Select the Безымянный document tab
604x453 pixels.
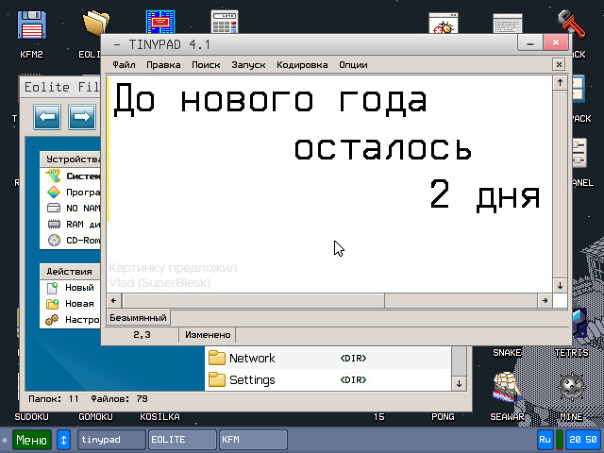(x=138, y=318)
